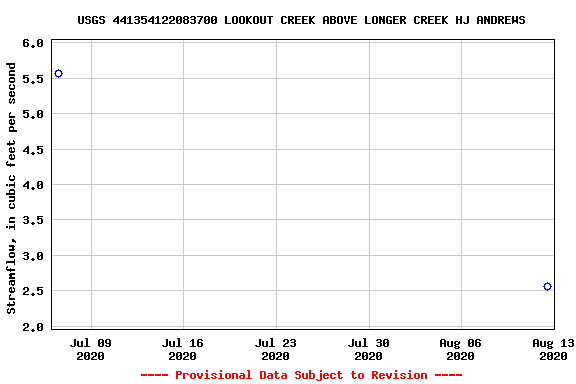
Task: Click the 'Jul 23 2020' x-axis label
Action: (276, 349)
